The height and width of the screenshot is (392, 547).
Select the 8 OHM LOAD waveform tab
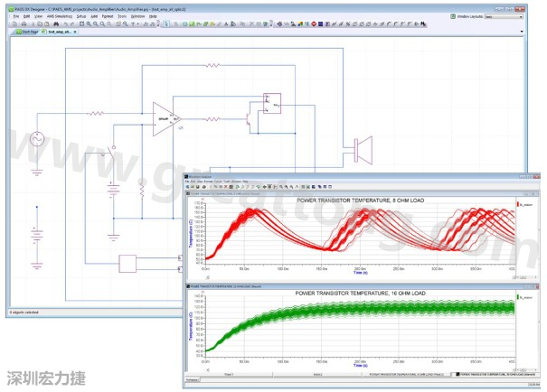coord(402,373)
